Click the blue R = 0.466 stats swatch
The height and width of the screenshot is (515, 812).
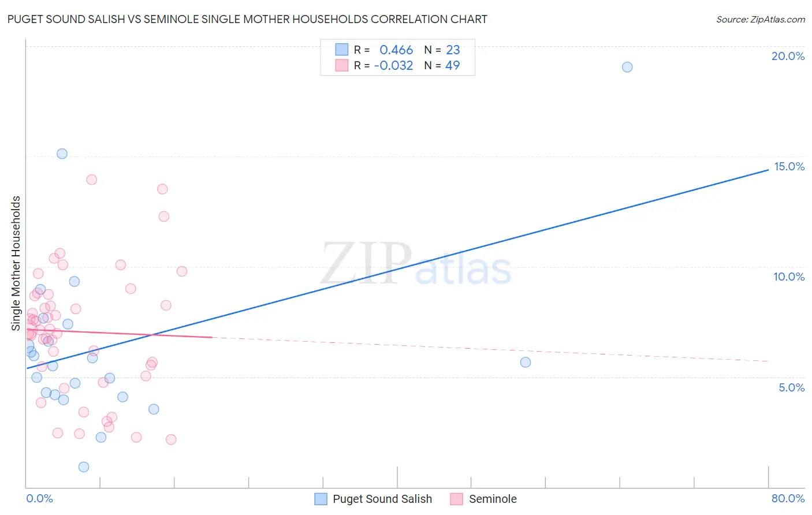pyautogui.click(x=342, y=50)
